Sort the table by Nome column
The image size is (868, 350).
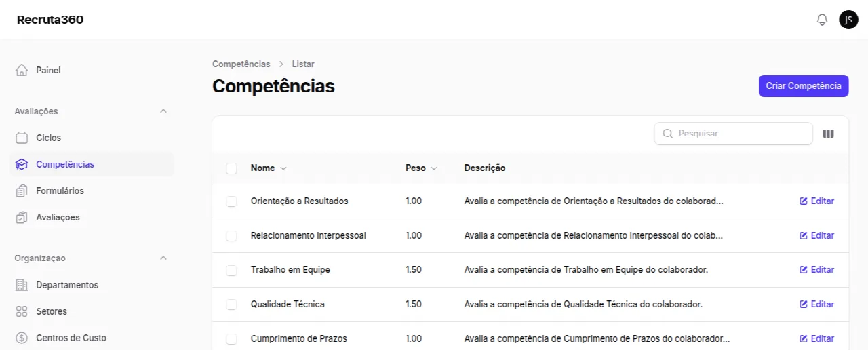tap(269, 168)
